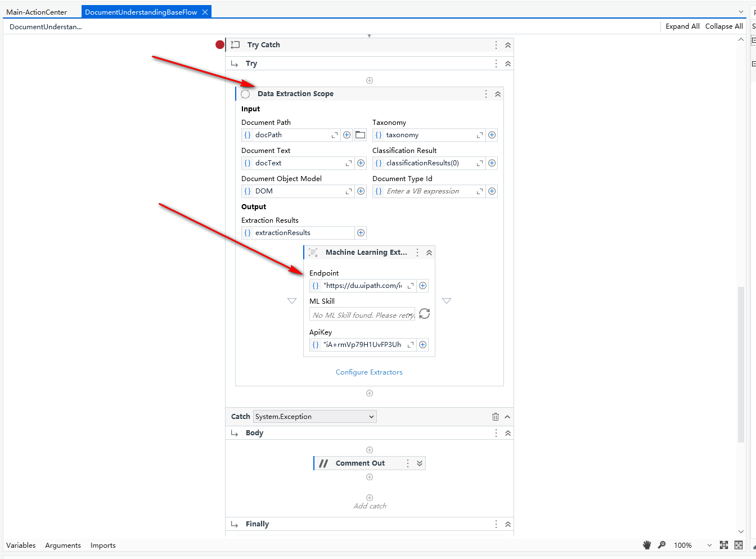The width and height of the screenshot is (756, 559).
Task: Delete the System.Exception catch block
Action: point(496,417)
